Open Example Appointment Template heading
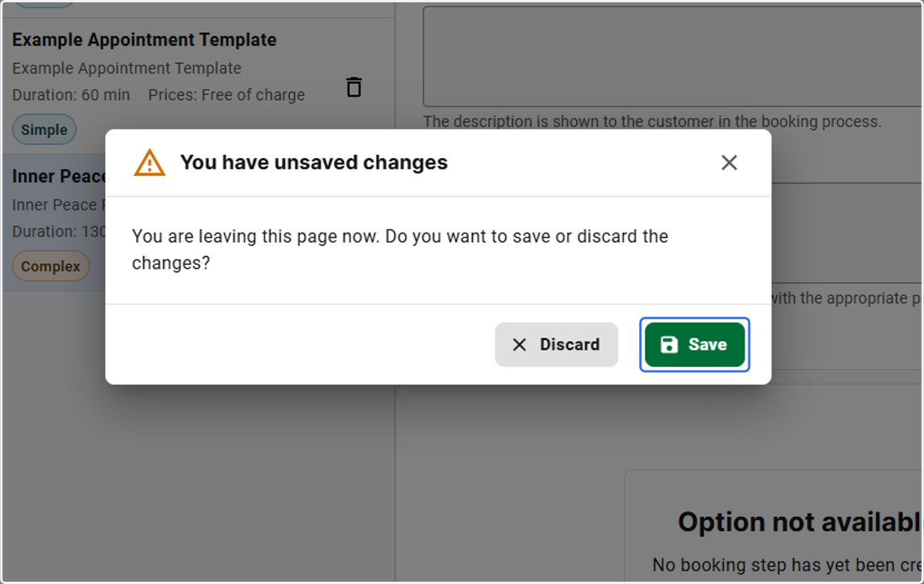Image resolution: width=924 pixels, height=584 pixels. (x=144, y=40)
